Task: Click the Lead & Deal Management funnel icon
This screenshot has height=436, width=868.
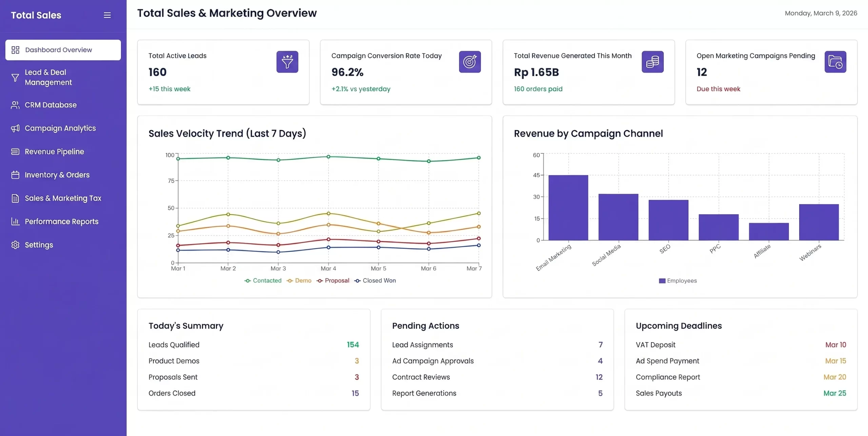Action: click(15, 78)
